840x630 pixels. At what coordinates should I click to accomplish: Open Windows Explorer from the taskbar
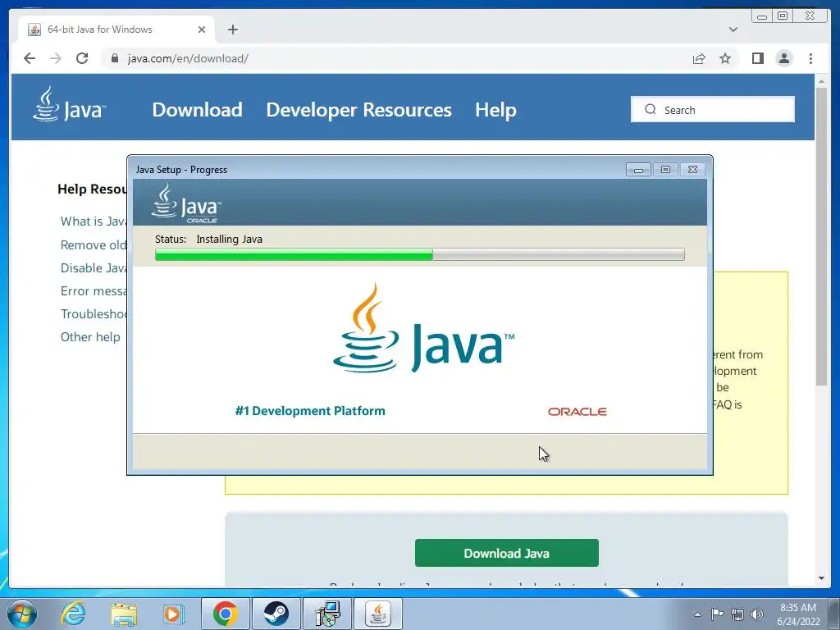[124, 614]
